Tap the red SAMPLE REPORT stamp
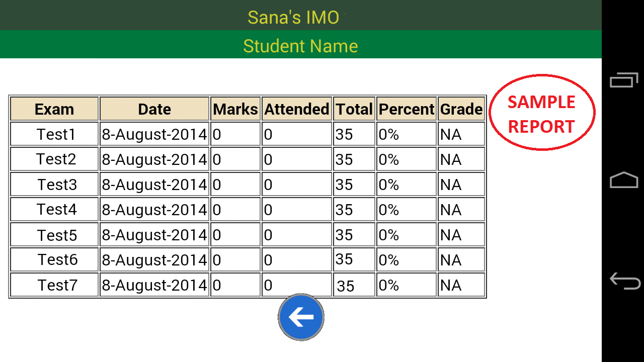 [542, 113]
